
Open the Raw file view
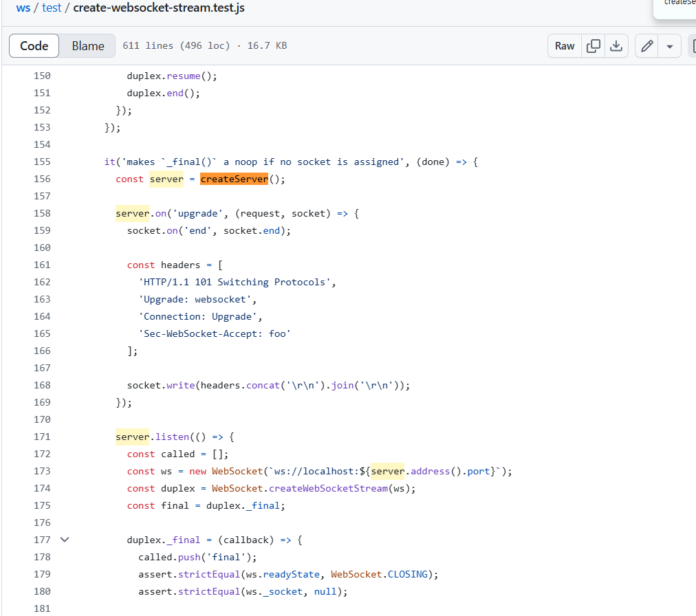click(564, 45)
